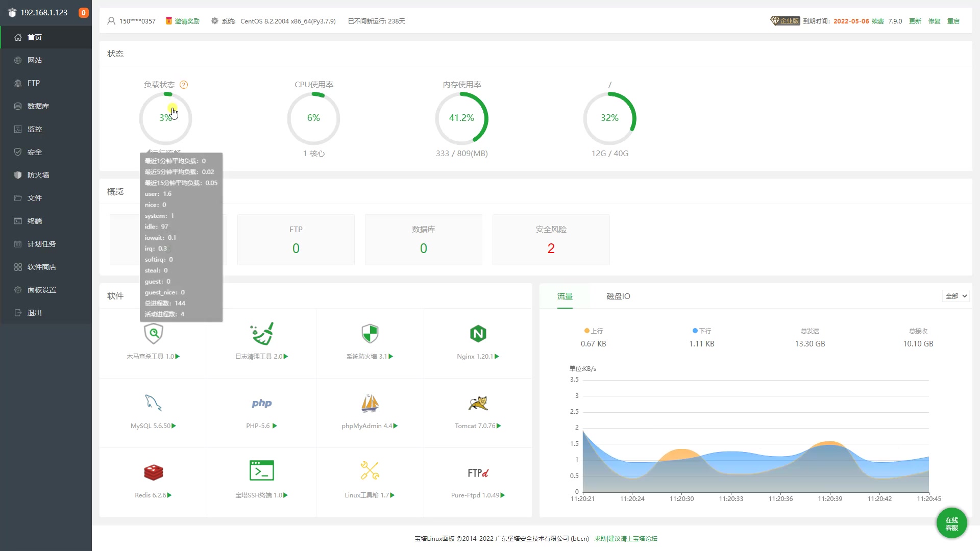The height and width of the screenshot is (551, 980).
Task: Click the 内存使用率 circular gauge
Action: click(x=461, y=118)
